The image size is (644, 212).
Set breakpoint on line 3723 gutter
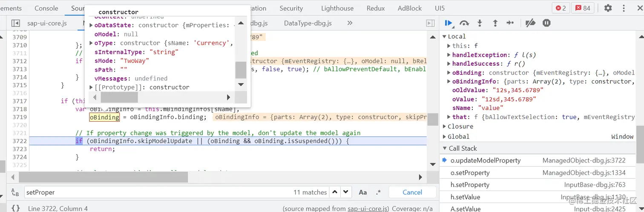(x=20, y=149)
